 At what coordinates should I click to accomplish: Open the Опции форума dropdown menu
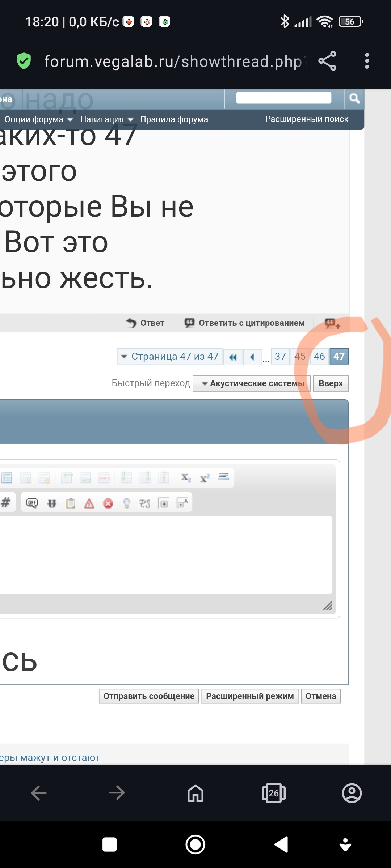(39, 119)
